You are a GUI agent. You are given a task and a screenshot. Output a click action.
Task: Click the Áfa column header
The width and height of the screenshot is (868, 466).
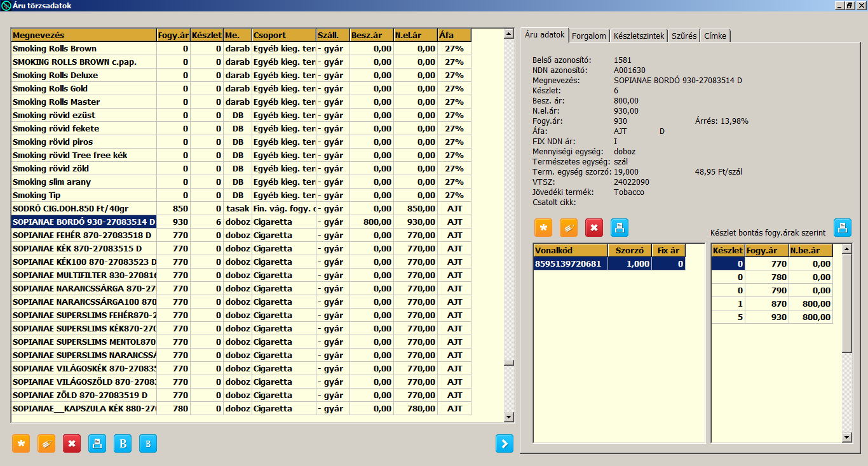click(x=454, y=36)
